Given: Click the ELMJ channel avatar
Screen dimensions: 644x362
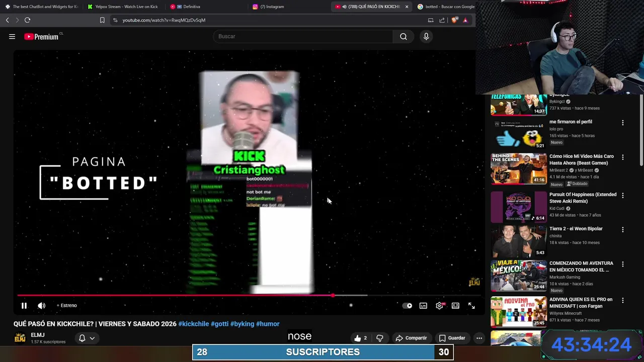Looking at the screenshot, I should click(20, 338).
